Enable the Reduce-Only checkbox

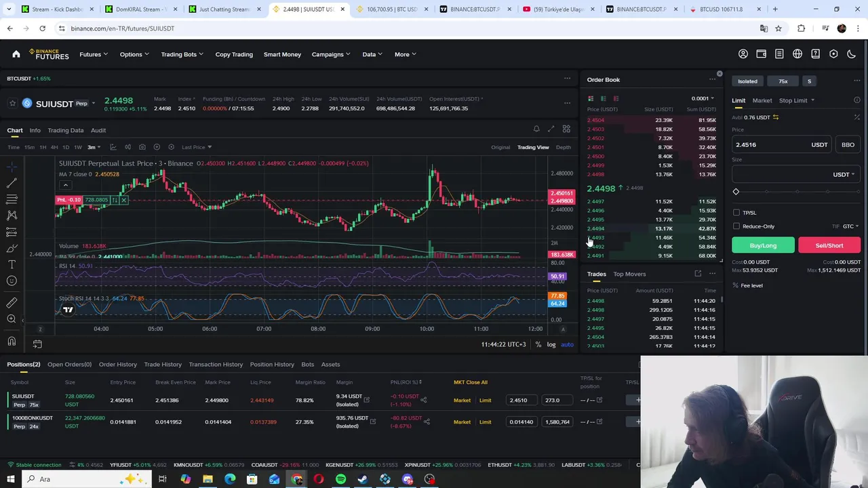(x=736, y=226)
